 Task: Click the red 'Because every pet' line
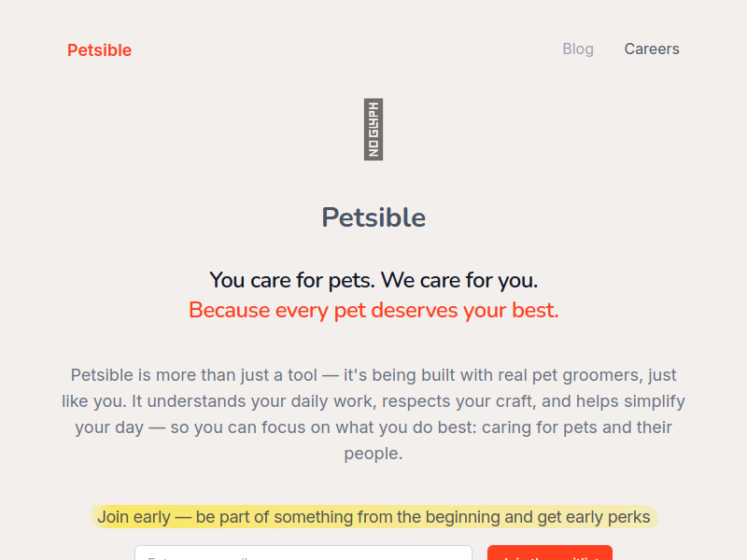373,310
